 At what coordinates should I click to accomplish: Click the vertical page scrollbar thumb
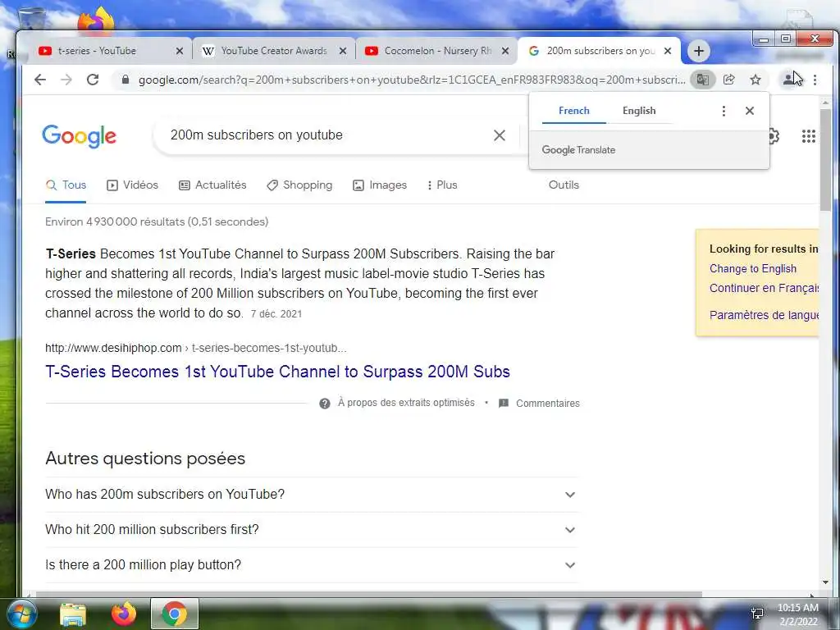pyautogui.click(x=825, y=161)
